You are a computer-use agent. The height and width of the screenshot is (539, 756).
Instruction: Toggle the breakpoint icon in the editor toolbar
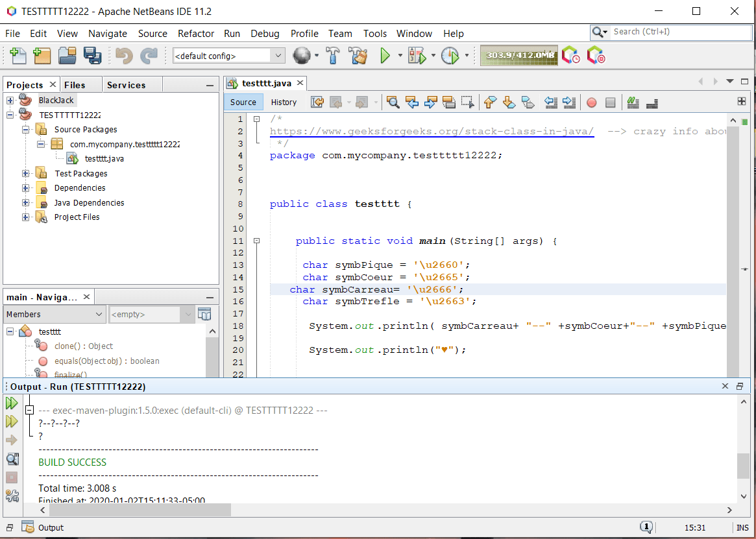pos(591,102)
